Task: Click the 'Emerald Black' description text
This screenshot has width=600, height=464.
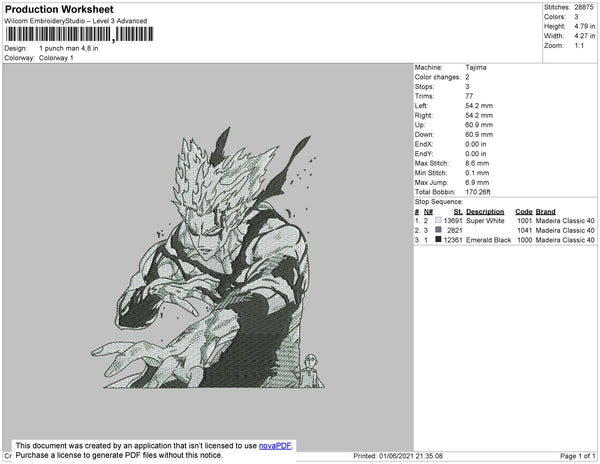Action: click(488, 240)
